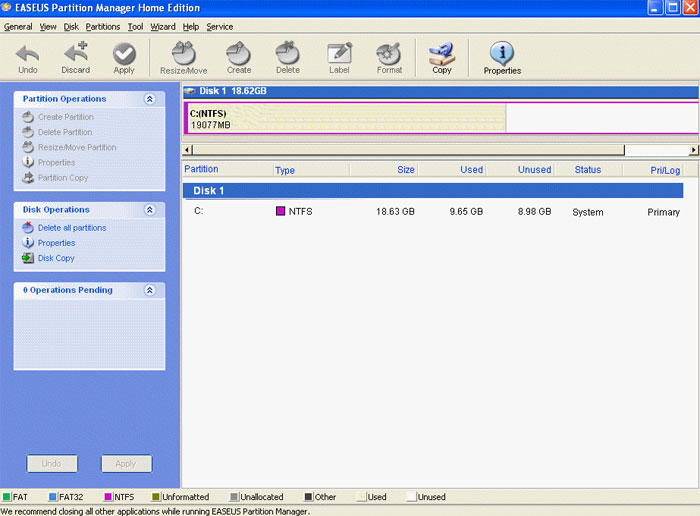Click the Partition Operations Properties info icon
This screenshot has width=700, height=516.
[x=28, y=162]
